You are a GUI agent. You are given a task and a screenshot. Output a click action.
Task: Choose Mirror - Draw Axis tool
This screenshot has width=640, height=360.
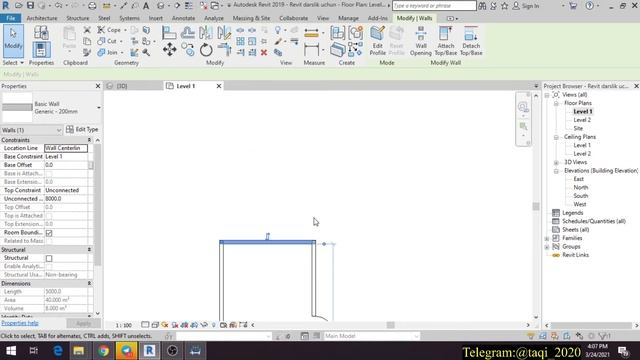click(224, 33)
